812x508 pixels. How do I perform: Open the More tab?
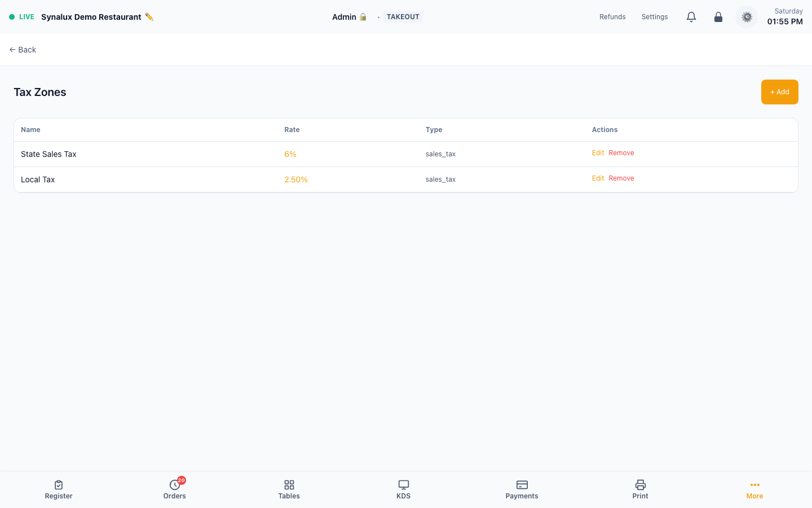(x=754, y=489)
